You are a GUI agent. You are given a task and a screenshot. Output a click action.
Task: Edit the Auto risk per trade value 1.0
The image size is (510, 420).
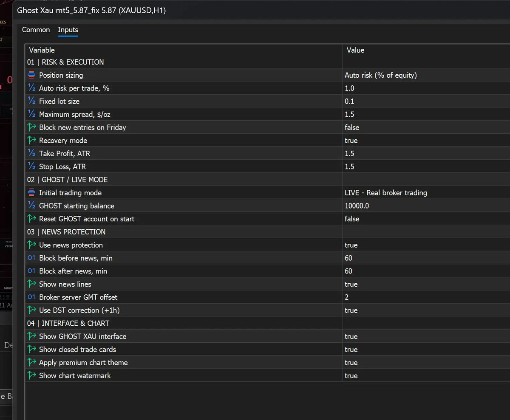coord(426,88)
